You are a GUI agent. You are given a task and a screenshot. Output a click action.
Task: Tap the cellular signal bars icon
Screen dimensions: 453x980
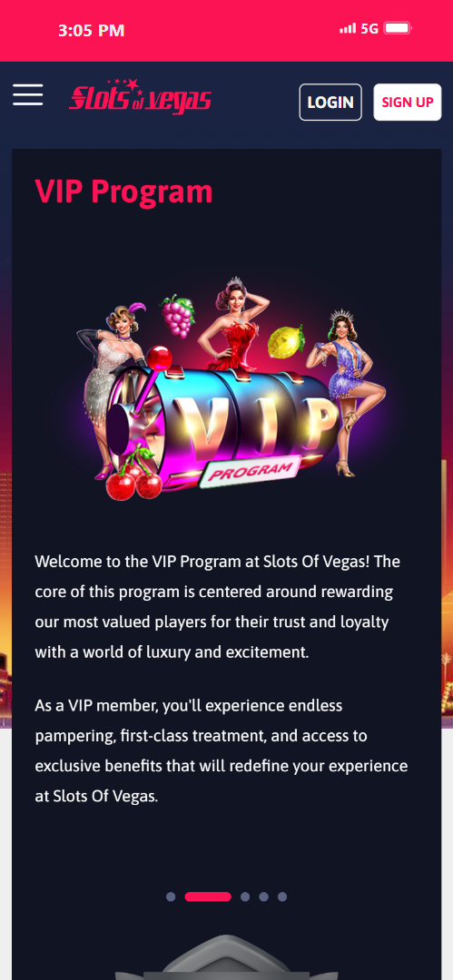348,28
